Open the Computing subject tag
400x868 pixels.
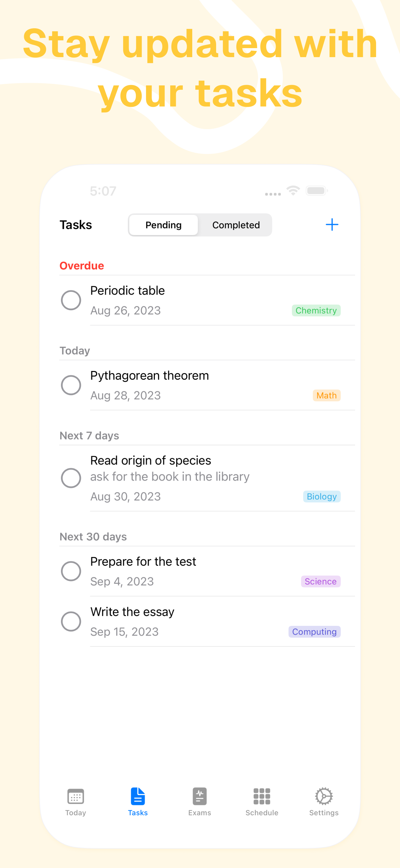pos(314,632)
